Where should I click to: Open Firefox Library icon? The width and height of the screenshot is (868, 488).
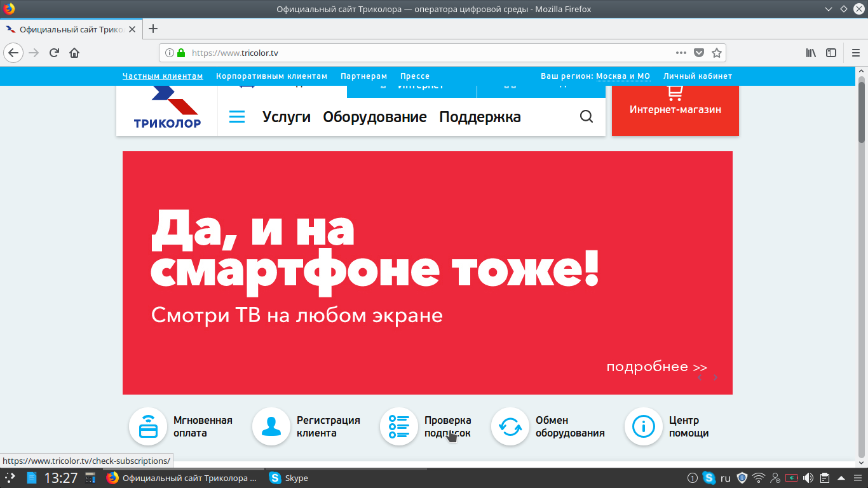tap(811, 53)
